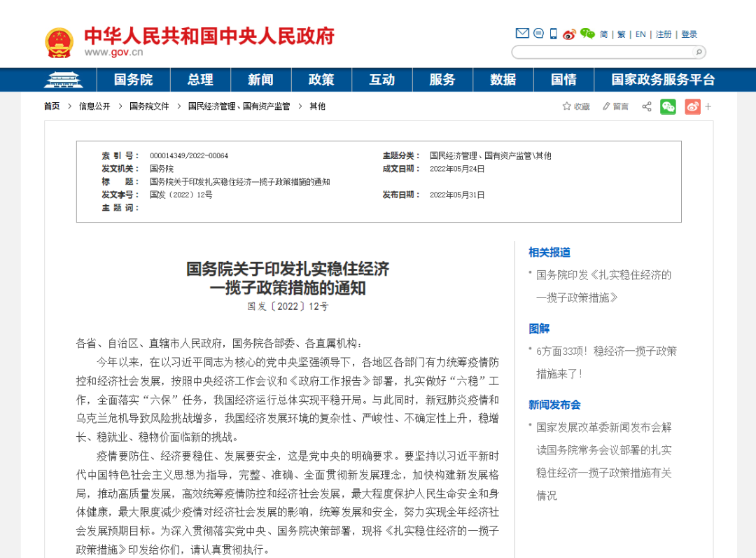Open the 国情 menu
The height and width of the screenshot is (558, 756).
pos(563,80)
